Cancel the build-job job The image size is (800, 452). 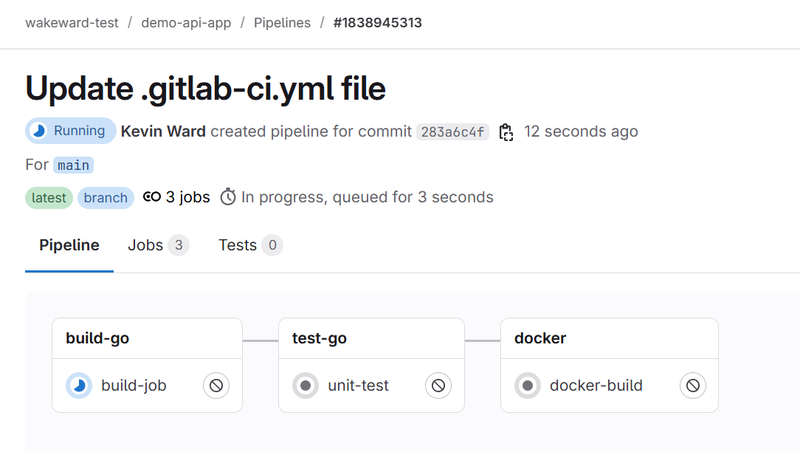pyautogui.click(x=216, y=385)
